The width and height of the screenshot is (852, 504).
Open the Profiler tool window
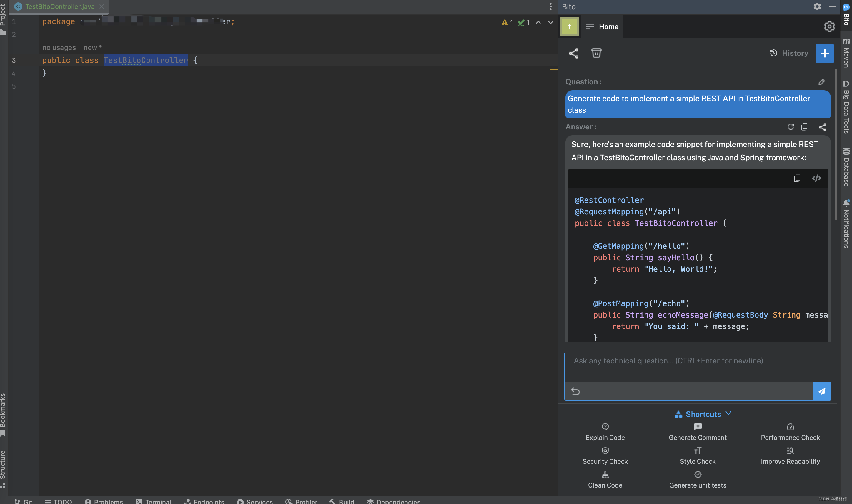pos(301,501)
